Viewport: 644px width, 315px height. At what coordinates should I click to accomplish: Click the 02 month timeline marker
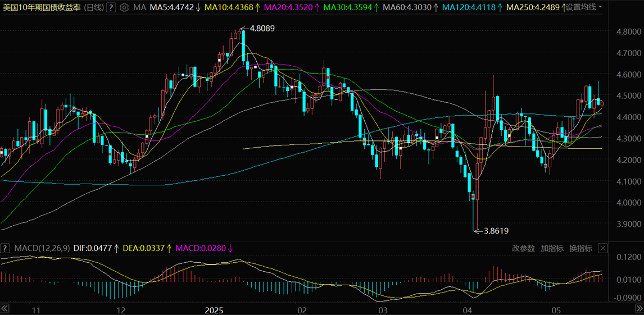click(302, 310)
